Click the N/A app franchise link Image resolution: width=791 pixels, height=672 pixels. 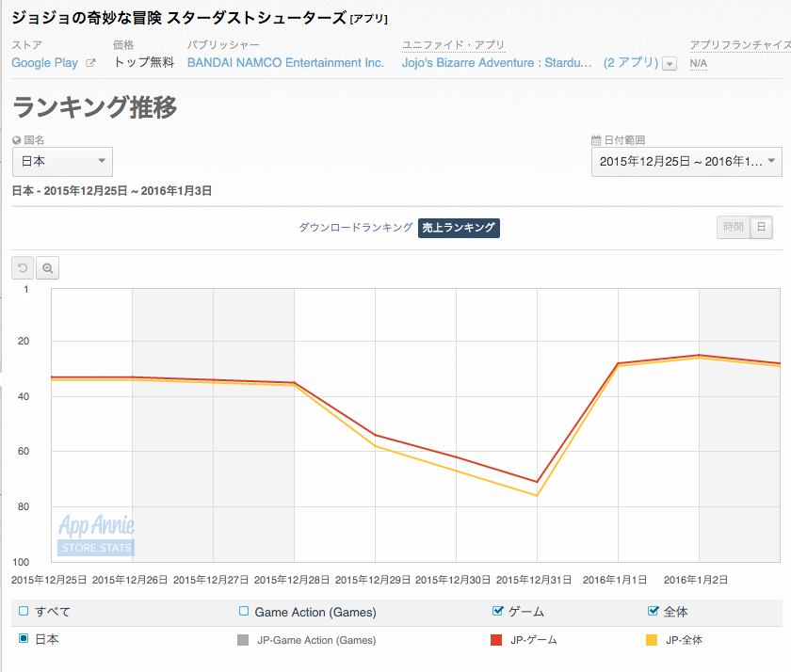(x=698, y=63)
